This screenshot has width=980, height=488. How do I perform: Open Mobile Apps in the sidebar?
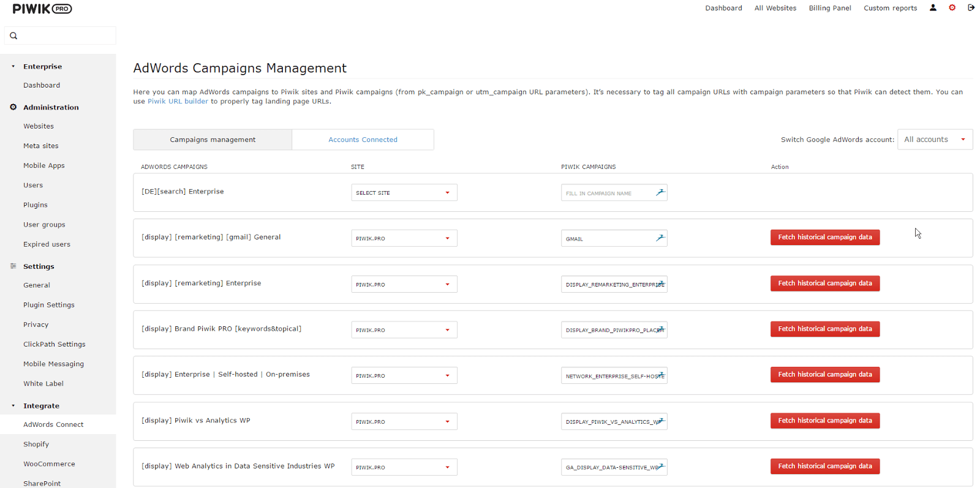44,165
